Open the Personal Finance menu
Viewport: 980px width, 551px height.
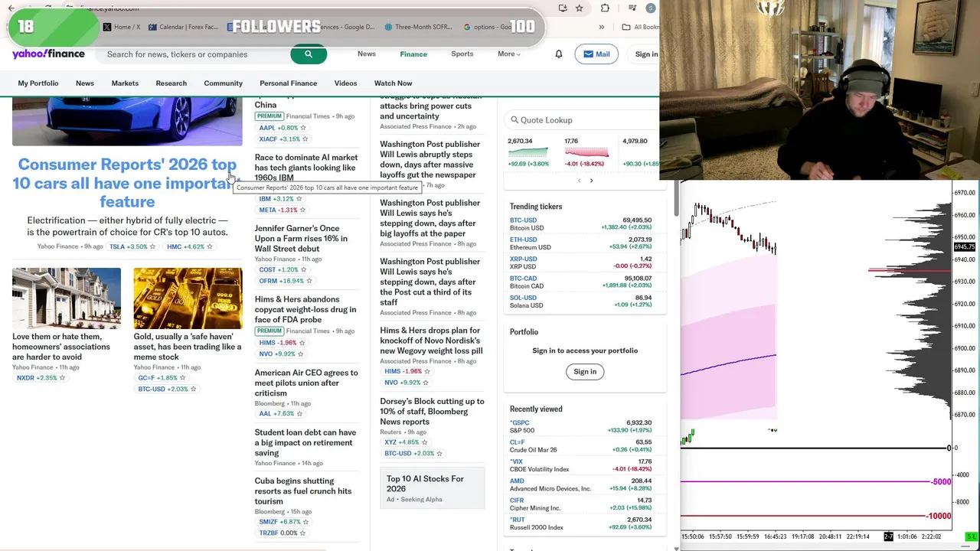pyautogui.click(x=288, y=83)
